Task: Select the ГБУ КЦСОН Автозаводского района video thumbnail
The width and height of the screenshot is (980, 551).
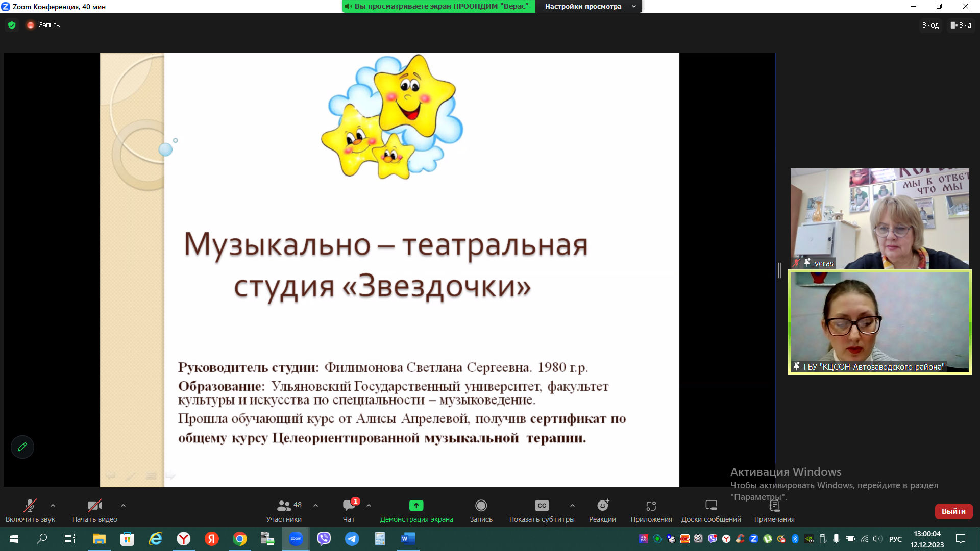Action: (880, 322)
